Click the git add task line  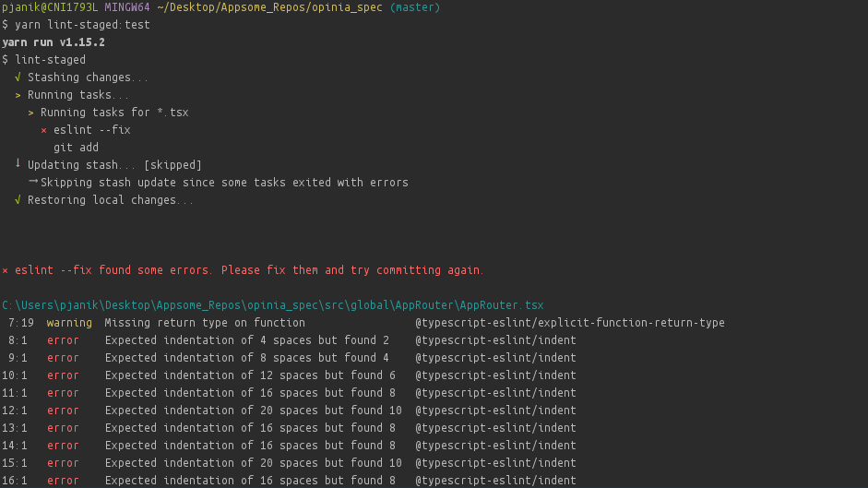(76, 148)
